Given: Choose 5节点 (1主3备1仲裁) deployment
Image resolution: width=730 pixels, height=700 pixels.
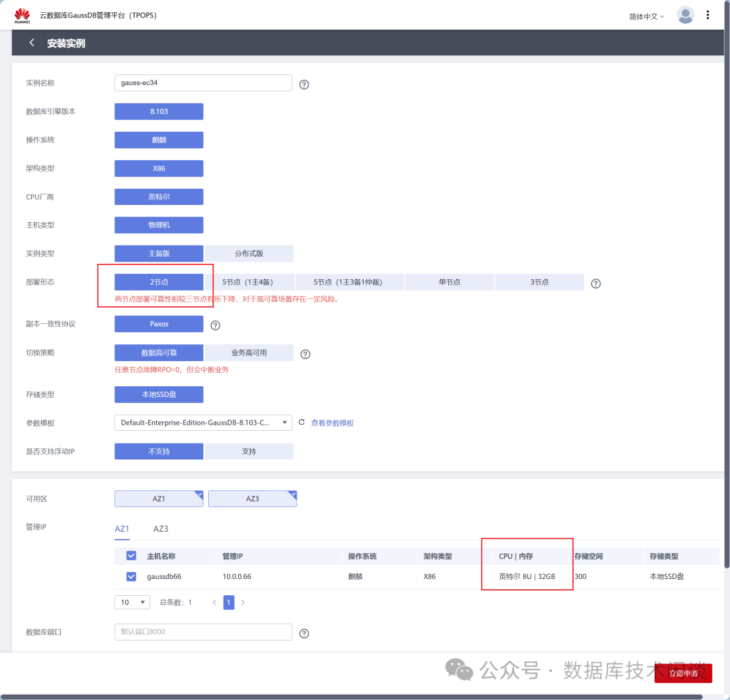Looking at the screenshot, I should click(349, 282).
